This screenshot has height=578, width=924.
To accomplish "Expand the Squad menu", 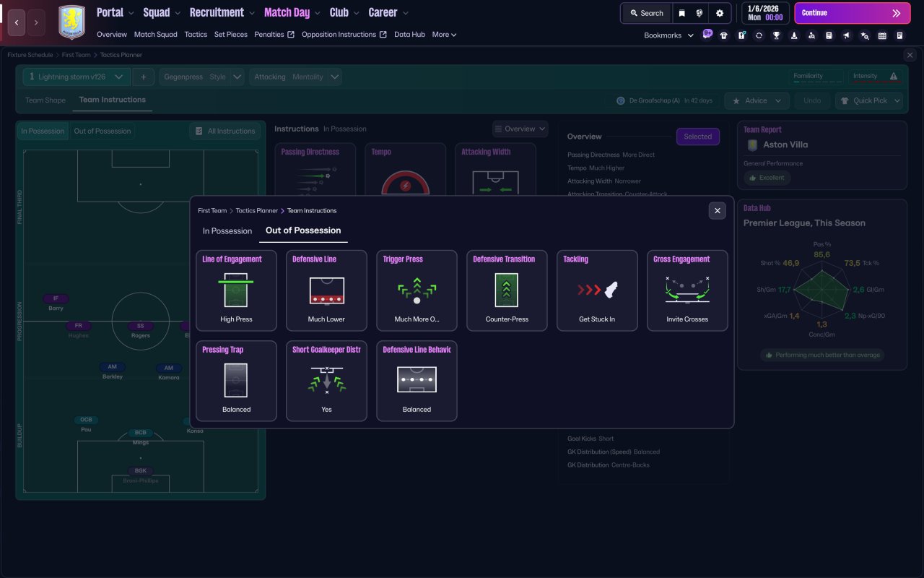I will (x=162, y=12).
